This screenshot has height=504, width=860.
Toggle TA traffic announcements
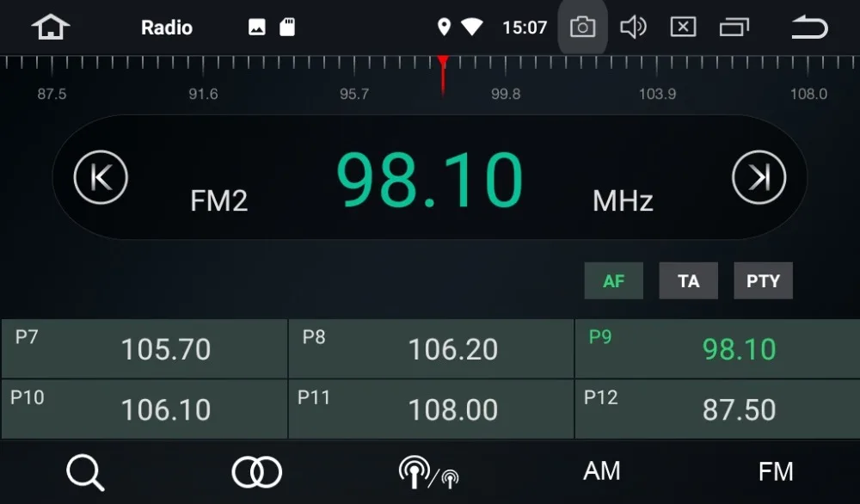688,280
